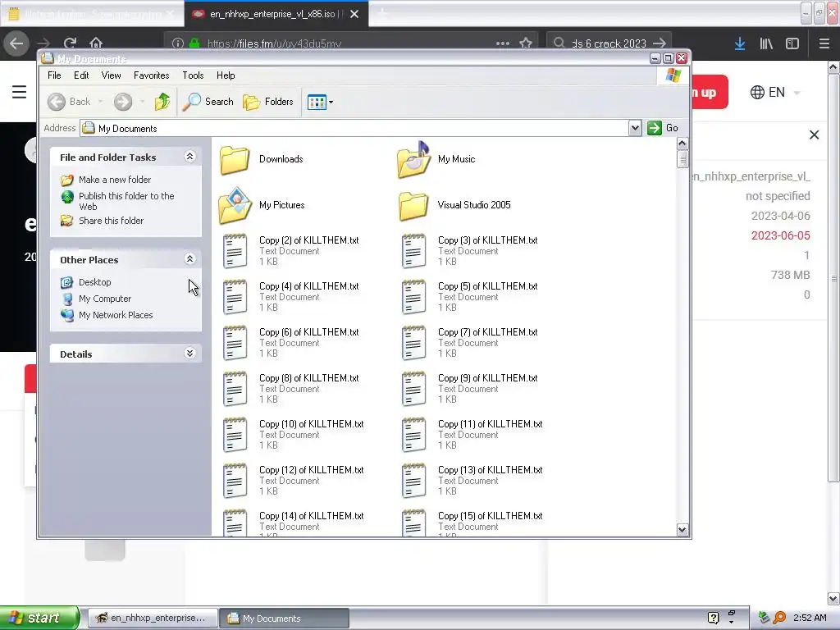The height and width of the screenshot is (630, 840).
Task: Select Copy (9) of KILLTHEM.txt file icon
Action: coord(413,389)
